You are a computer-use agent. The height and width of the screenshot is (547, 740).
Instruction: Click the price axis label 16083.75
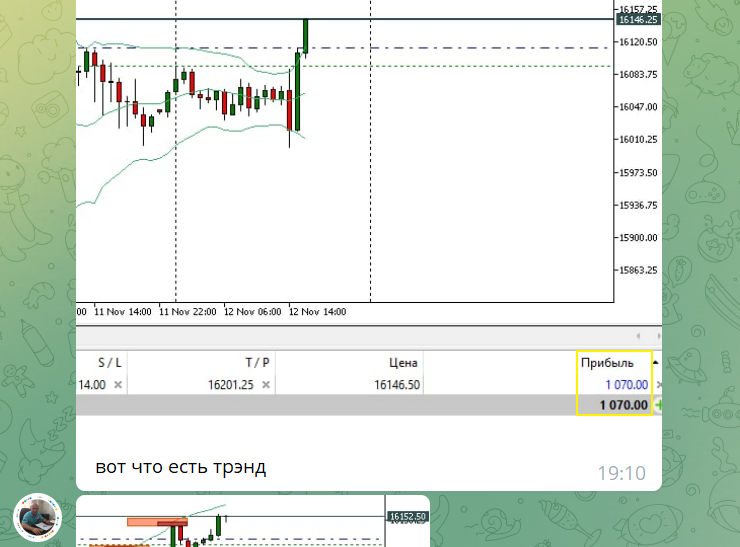[x=638, y=75]
